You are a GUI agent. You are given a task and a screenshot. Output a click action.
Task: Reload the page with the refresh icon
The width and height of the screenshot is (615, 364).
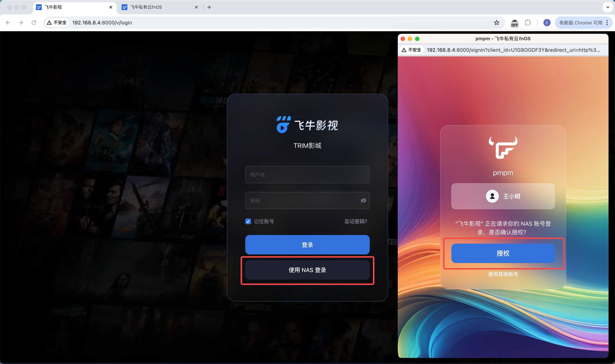click(x=34, y=23)
